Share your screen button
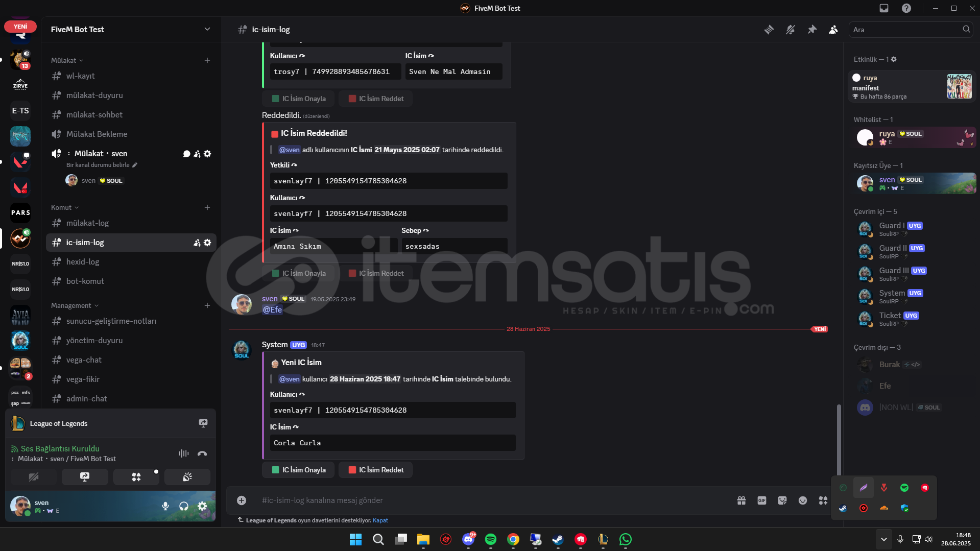This screenshot has width=980, height=551. click(x=85, y=477)
